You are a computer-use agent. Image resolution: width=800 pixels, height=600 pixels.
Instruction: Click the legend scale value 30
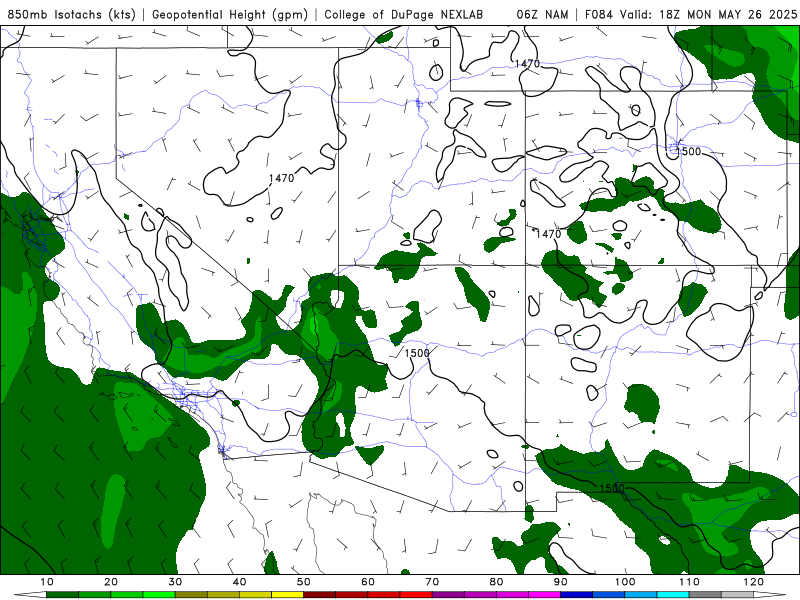tap(175, 582)
